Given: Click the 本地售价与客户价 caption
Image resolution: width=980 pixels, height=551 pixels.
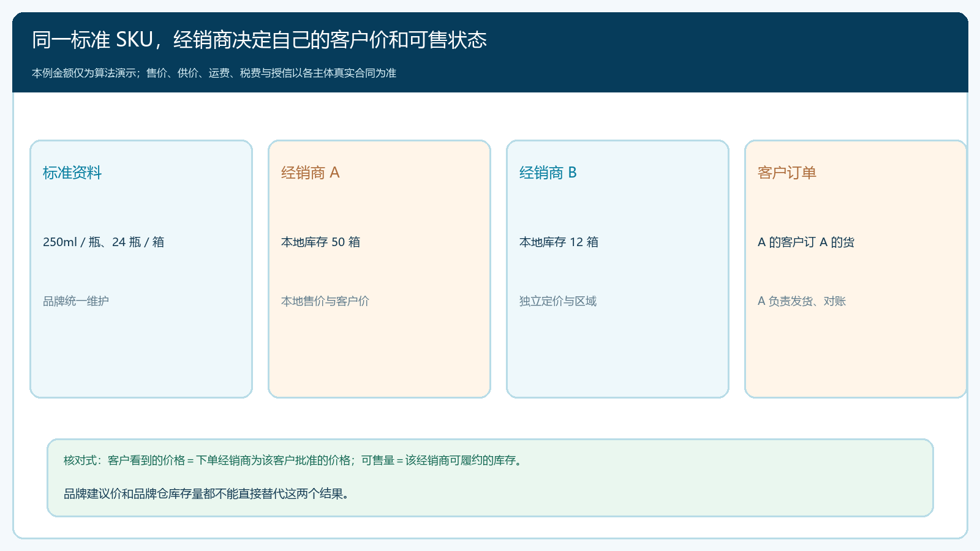Looking at the screenshot, I should [x=325, y=301].
